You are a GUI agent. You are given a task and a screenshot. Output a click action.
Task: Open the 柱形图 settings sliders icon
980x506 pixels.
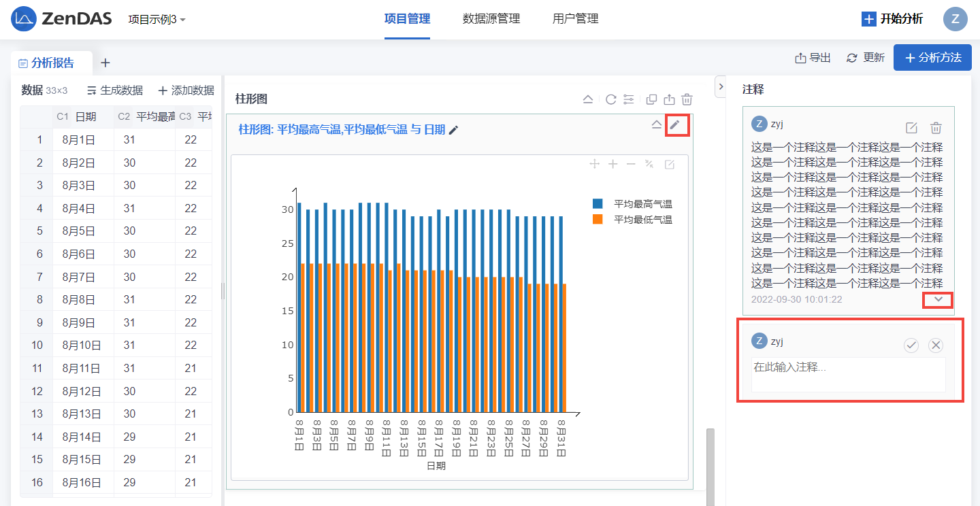click(x=629, y=100)
